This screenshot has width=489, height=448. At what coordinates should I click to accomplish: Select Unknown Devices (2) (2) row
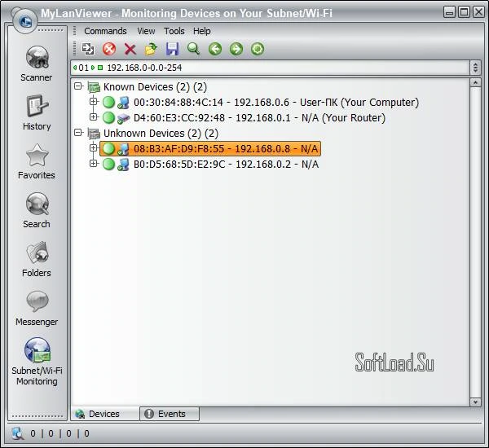click(161, 133)
